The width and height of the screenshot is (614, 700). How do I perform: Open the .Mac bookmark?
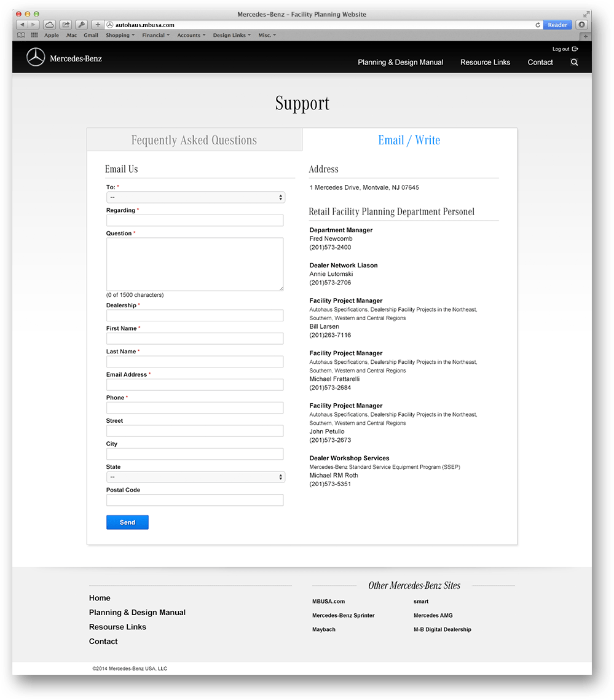tap(71, 35)
